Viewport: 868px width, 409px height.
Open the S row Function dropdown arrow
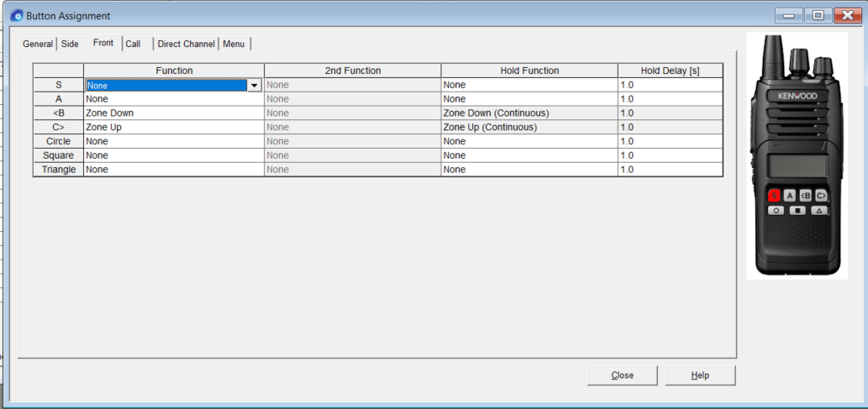tap(254, 85)
